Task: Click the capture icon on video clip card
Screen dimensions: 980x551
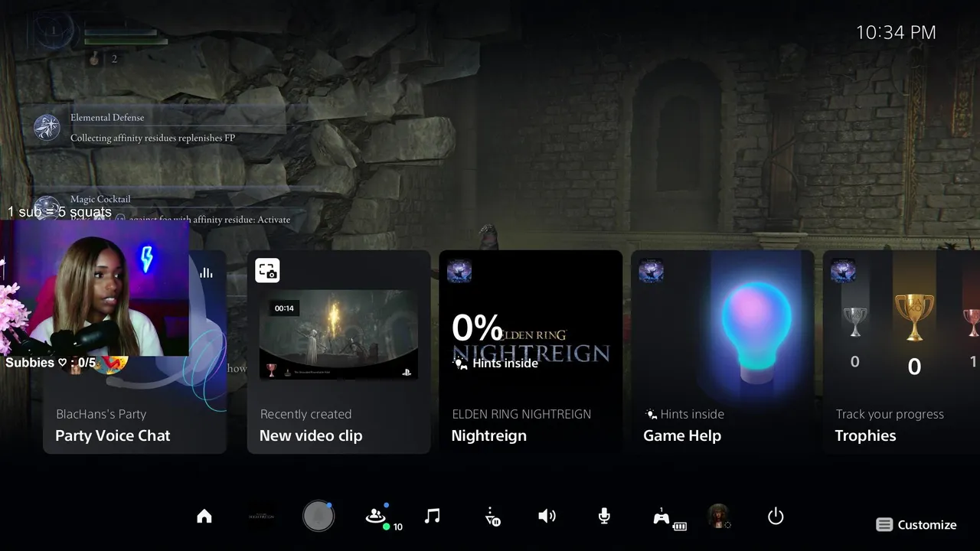Action: tap(267, 270)
